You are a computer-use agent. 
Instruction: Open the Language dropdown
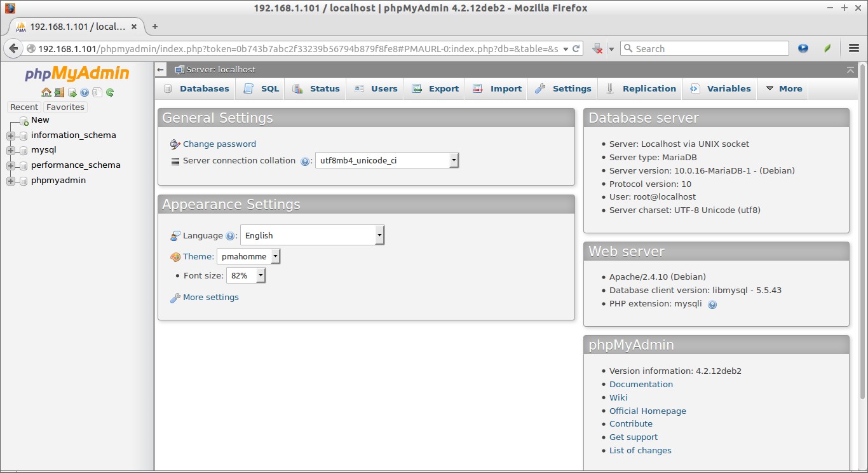pos(312,235)
